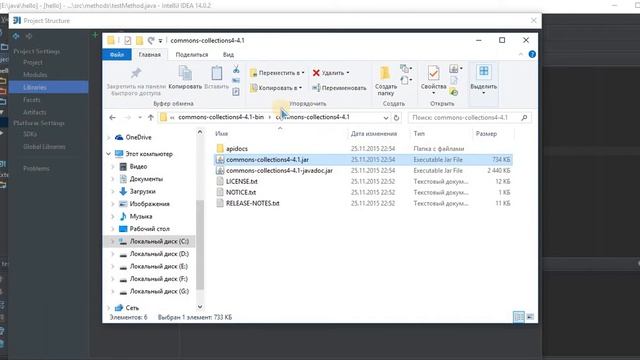Click the Pin to Quick Access icon

tap(136, 73)
